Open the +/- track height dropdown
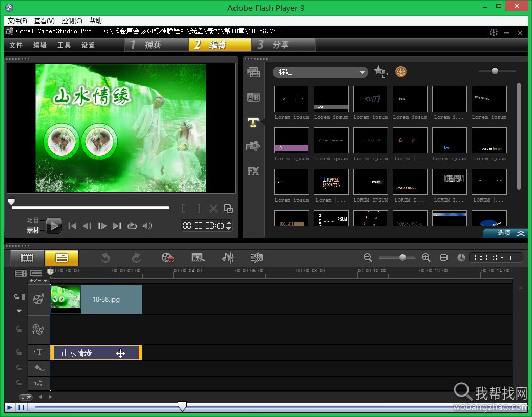The height and width of the screenshot is (417, 532). (39, 281)
